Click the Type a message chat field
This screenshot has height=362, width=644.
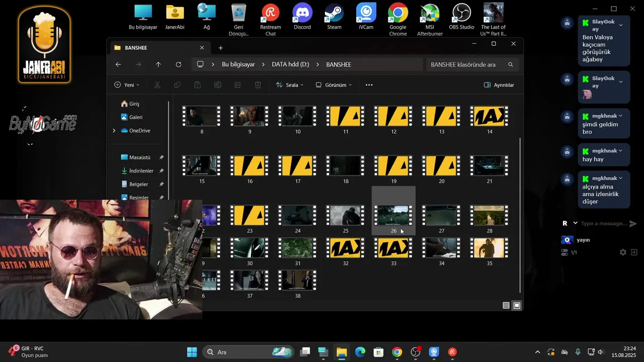click(604, 223)
